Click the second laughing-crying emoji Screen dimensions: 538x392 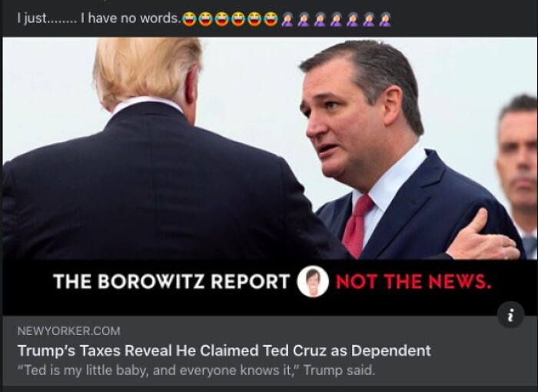click(x=205, y=19)
